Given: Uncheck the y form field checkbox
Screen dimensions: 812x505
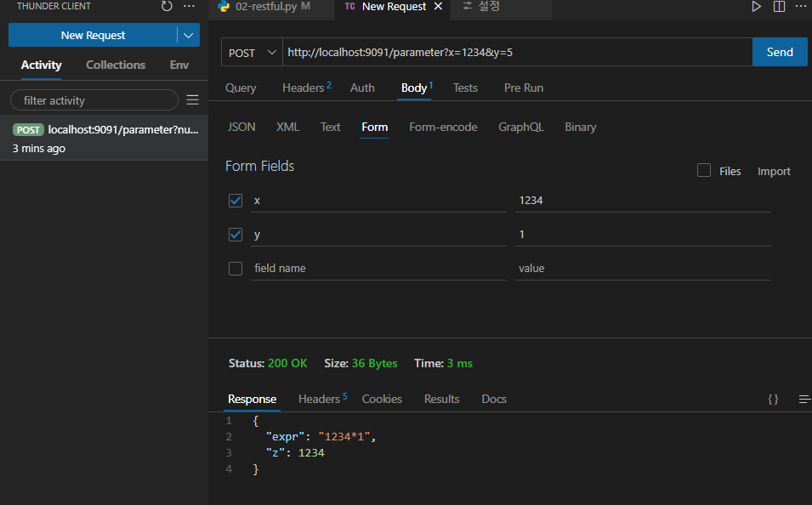Looking at the screenshot, I should click(x=236, y=235).
